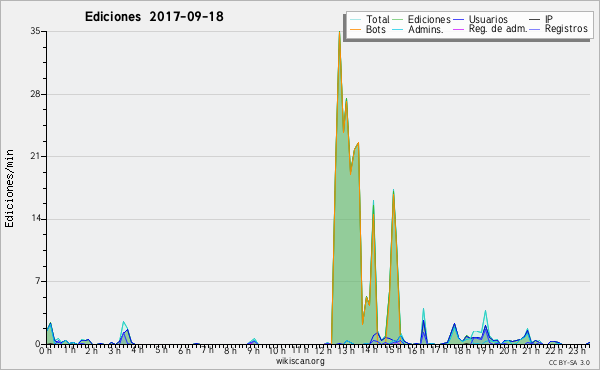Image resolution: width=600 pixels, height=370 pixels.
Task: Click the Reg. de adm. legend label
Action: pyautogui.click(x=498, y=29)
